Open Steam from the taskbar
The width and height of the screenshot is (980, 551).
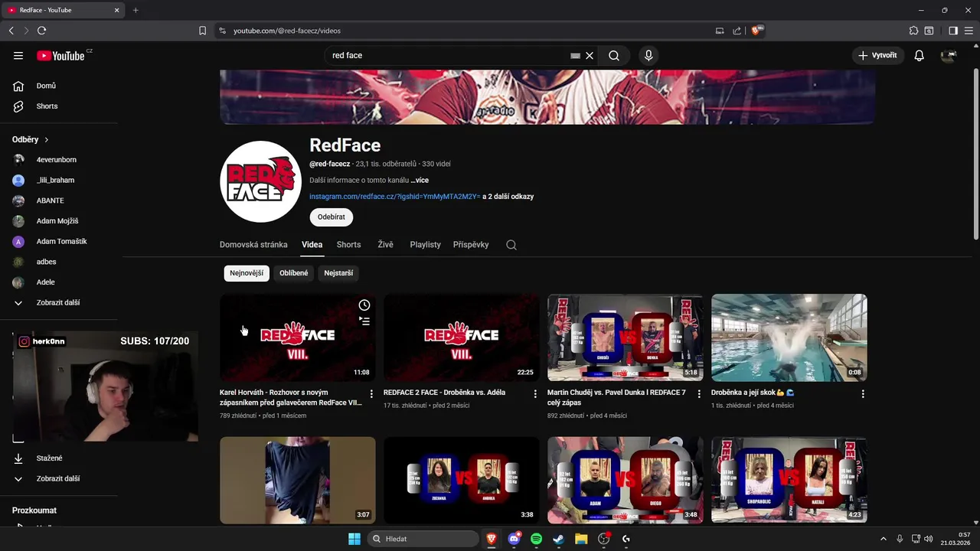pyautogui.click(x=558, y=539)
